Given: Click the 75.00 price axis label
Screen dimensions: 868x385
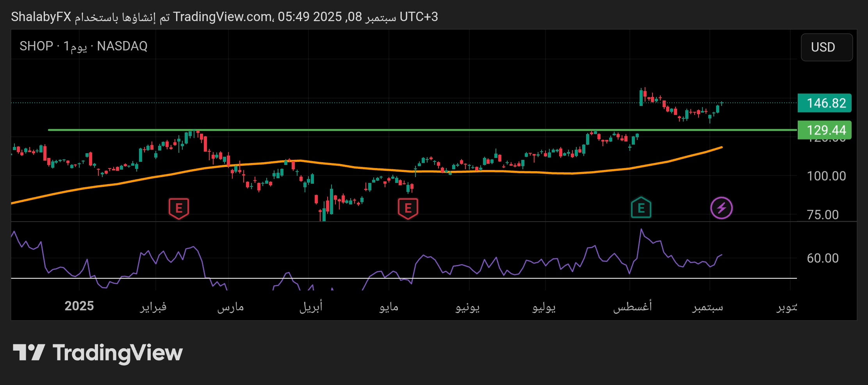Looking at the screenshot, I should coord(823,215).
